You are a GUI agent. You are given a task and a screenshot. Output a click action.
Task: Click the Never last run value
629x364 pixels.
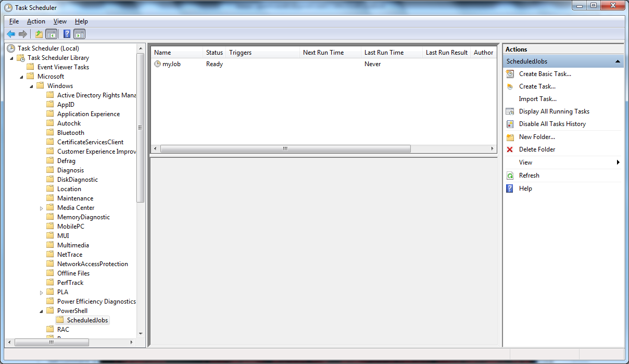click(x=373, y=64)
